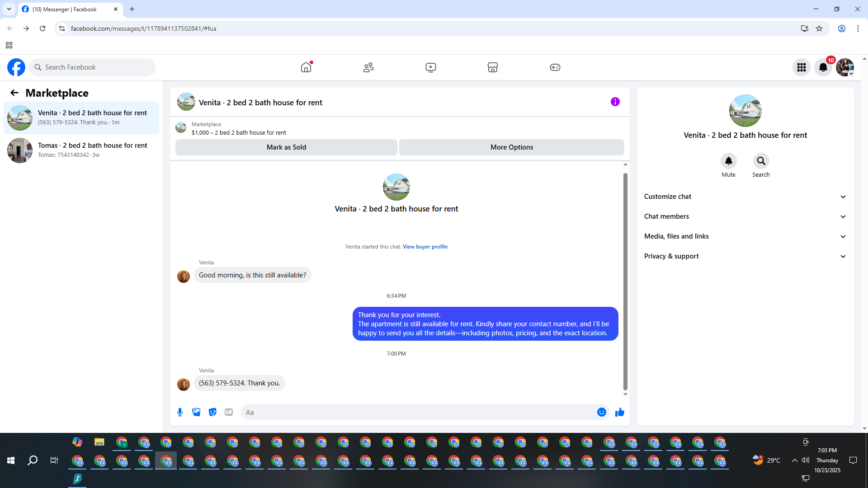Open the Marketplace tab in the top navigation
The width and height of the screenshot is (868, 488).
pyautogui.click(x=492, y=67)
